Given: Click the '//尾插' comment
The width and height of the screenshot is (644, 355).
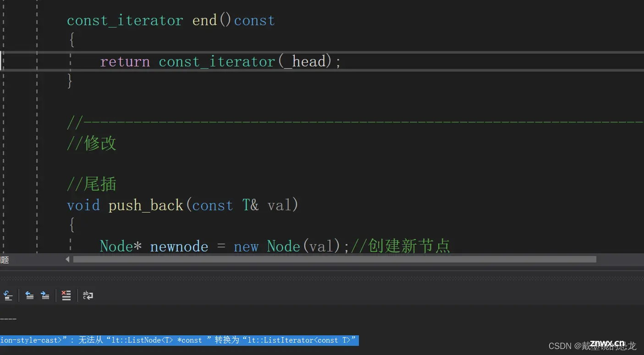Looking at the screenshot, I should point(92,184).
